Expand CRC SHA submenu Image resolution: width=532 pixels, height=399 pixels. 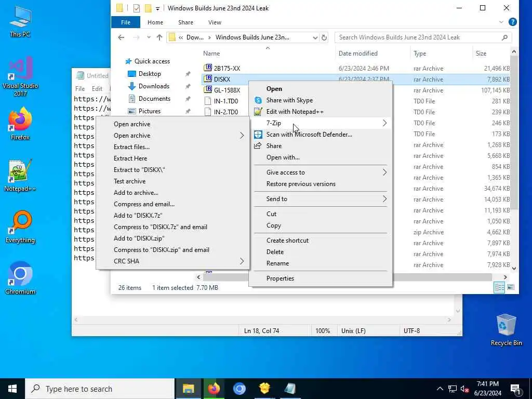[242, 261]
